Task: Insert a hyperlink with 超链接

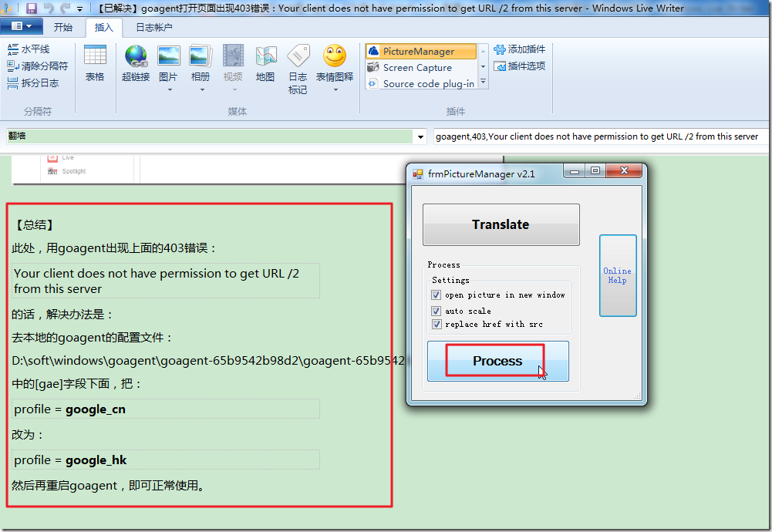Action: [x=136, y=63]
